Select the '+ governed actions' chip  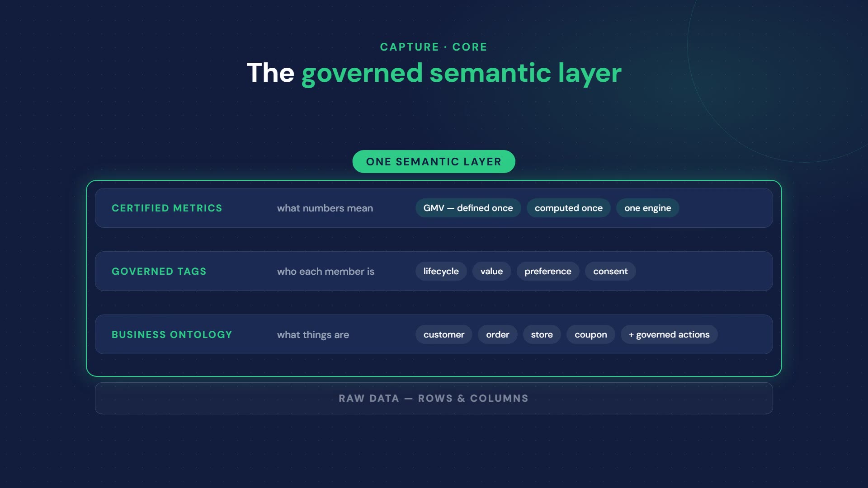[x=669, y=334]
